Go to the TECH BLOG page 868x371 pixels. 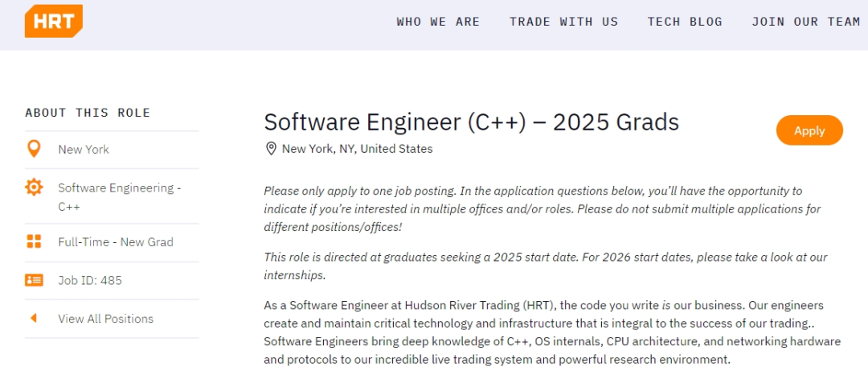[685, 22]
